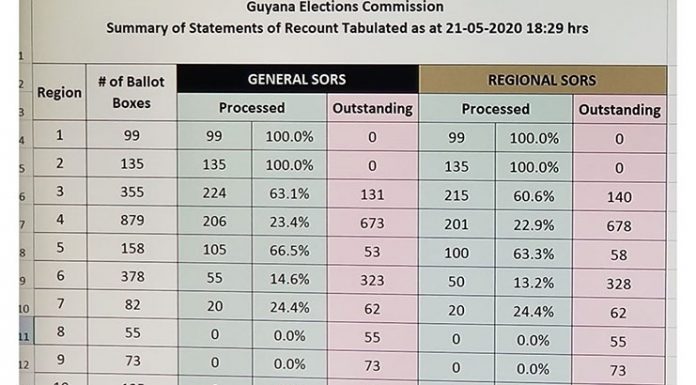Select the 63.1% General percentage cell

(289, 194)
